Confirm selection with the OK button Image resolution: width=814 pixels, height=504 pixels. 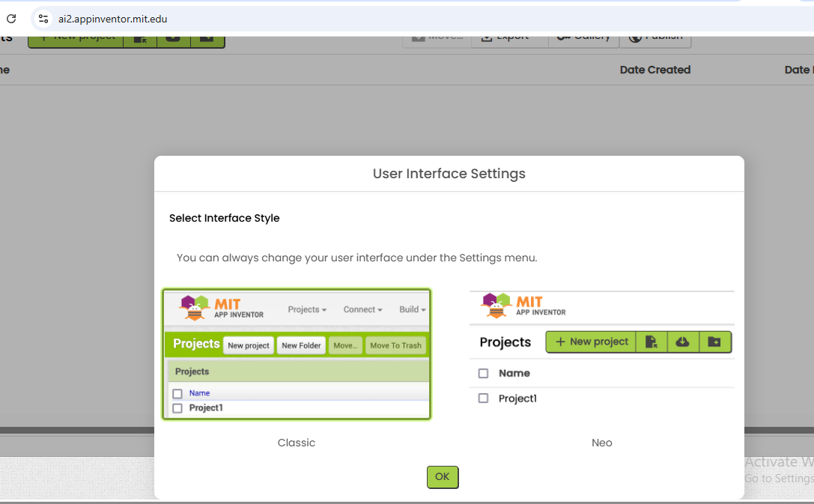point(443,477)
